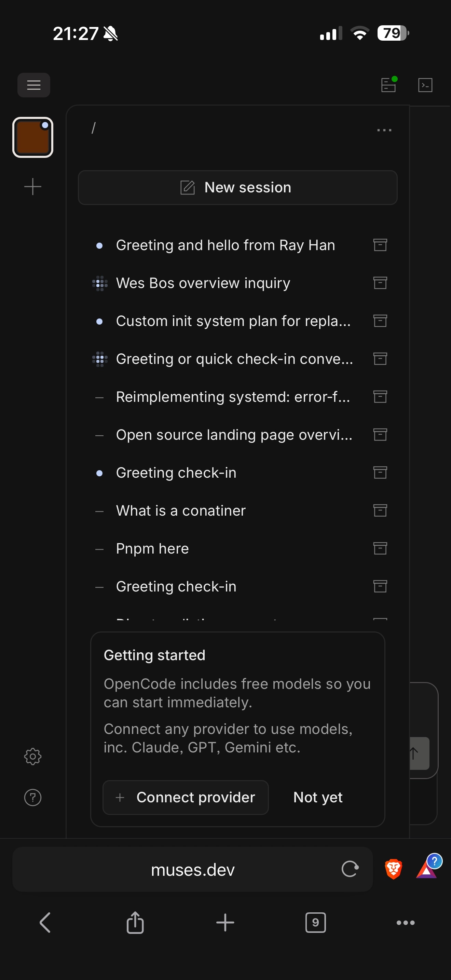The height and width of the screenshot is (980, 451).
Task: Create a new workspace with the plus icon
Action: tap(33, 186)
